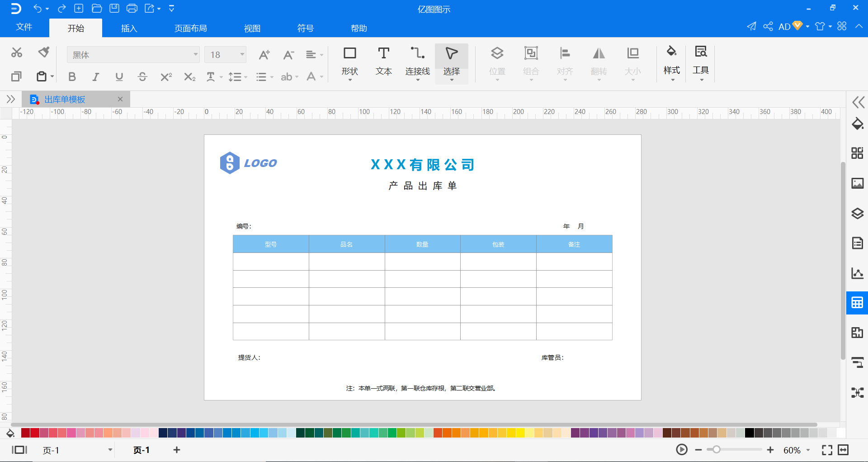Add a new page with plus button
Screen dimensions: 868x462
pyautogui.click(x=177, y=449)
